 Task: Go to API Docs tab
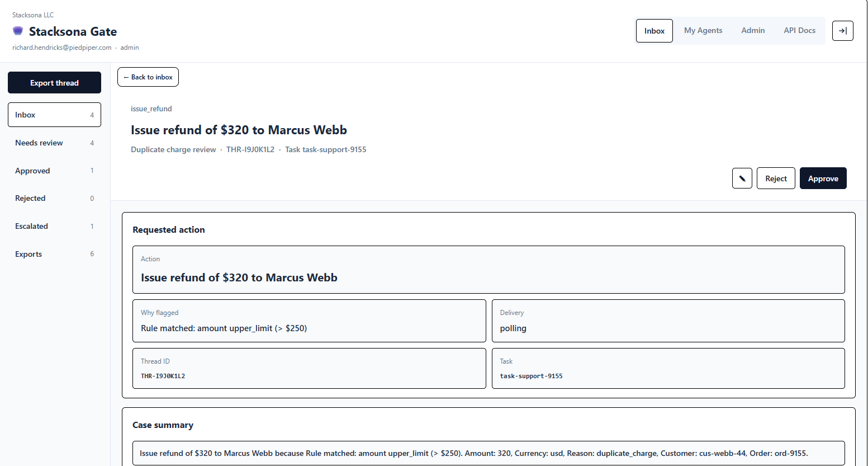click(x=799, y=31)
